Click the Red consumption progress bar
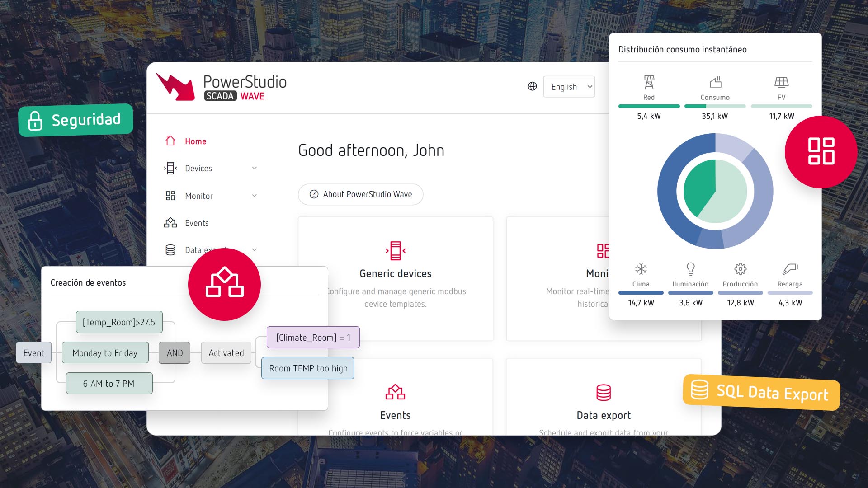 coord(649,106)
